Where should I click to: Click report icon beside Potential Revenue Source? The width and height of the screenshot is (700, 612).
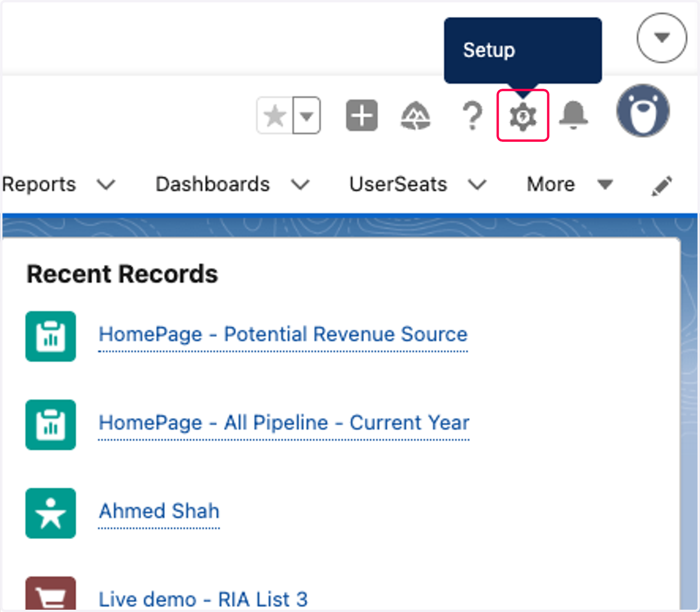pyautogui.click(x=51, y=336)
